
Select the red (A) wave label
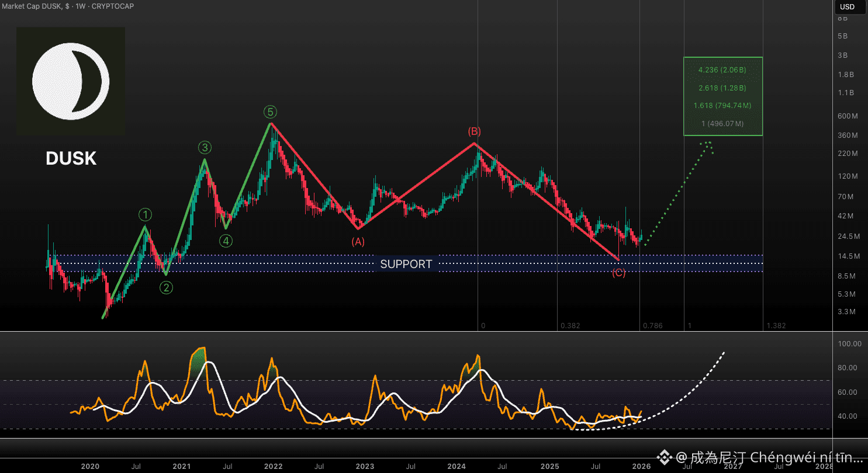pyautogui.click(x=358, y=241)
